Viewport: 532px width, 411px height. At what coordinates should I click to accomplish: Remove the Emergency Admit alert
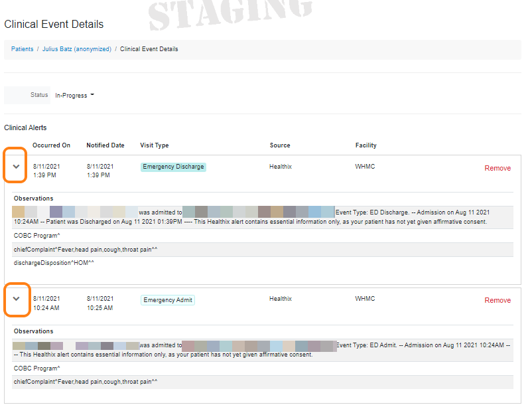tap(497, 300)
